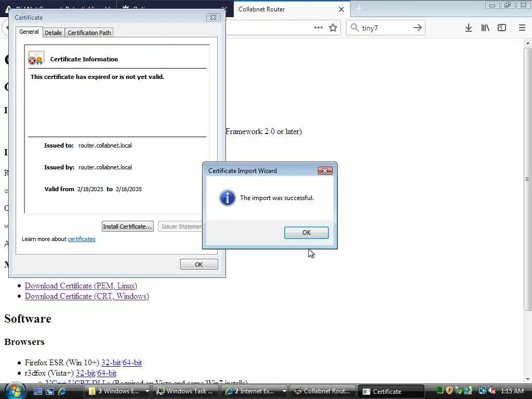The height and width of the screenshot is (399, 532).
Task: Switch to the Windows Task Manager taskbar button
Action: (x=186, y=391)
